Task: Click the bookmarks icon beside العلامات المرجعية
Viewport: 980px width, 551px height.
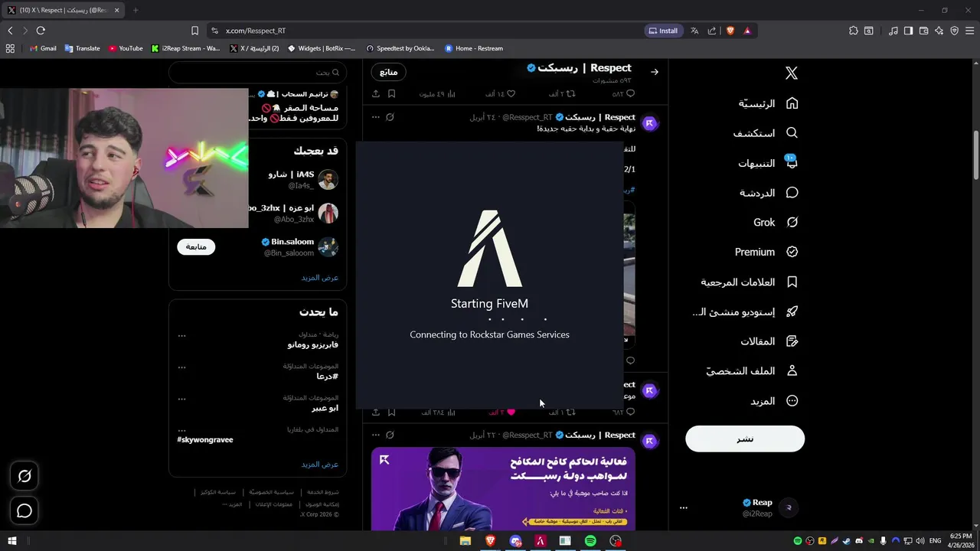Action: 792,282
